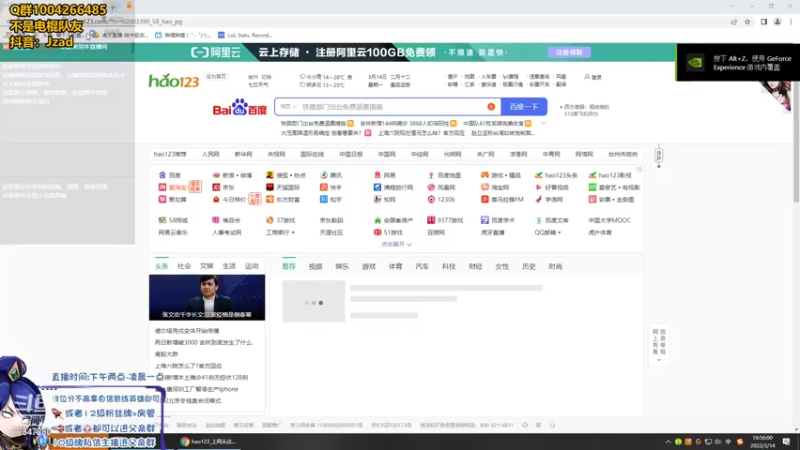Screen dimensions: 800x450
Task: Switch to the 娱乐 feed tab
Action: 342,266
